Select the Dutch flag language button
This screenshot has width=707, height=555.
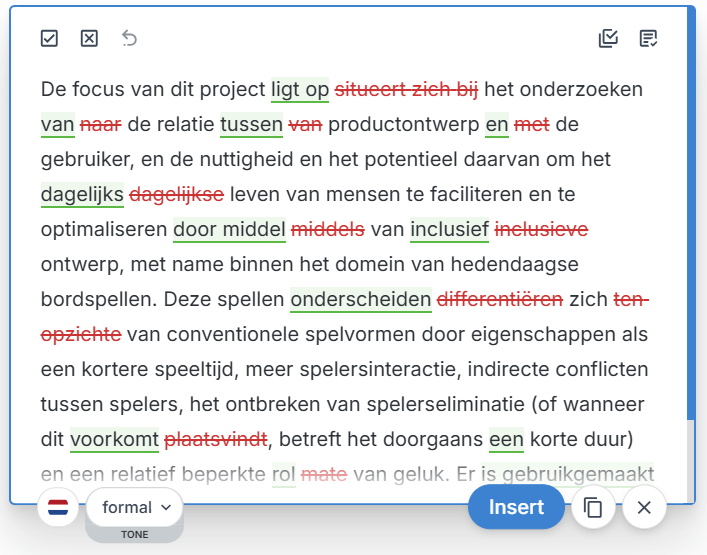(58, 508)
